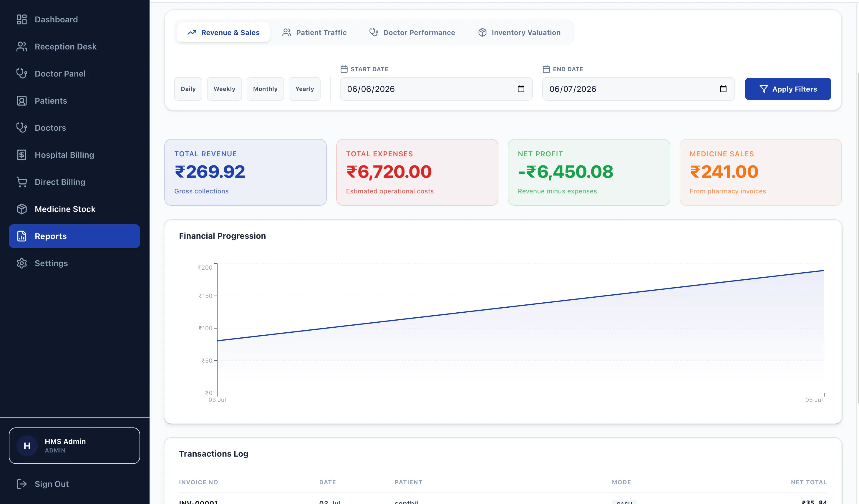
Task: Click the box icon on Inventory Valuation tab
Action: pyautogui.click(x=482, y=32)
